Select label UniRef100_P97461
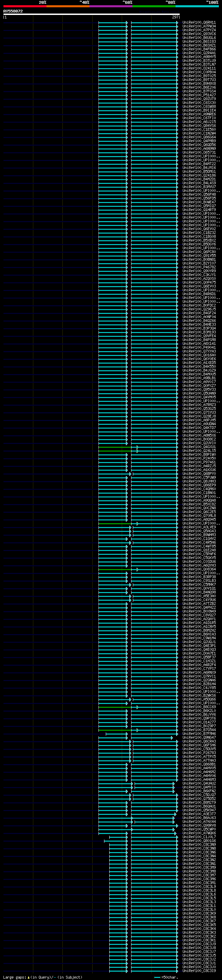 [199, 462]
